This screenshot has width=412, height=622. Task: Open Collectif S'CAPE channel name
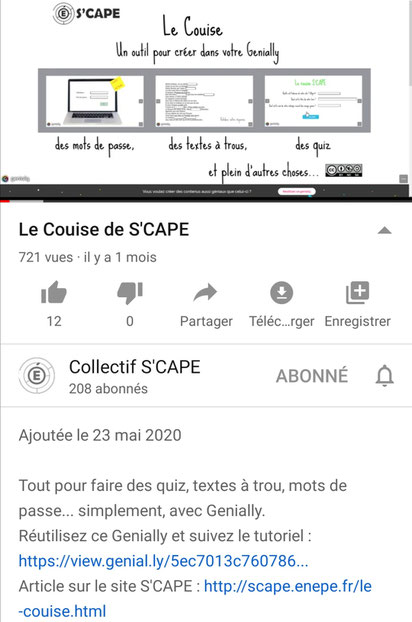click(134, 367)
